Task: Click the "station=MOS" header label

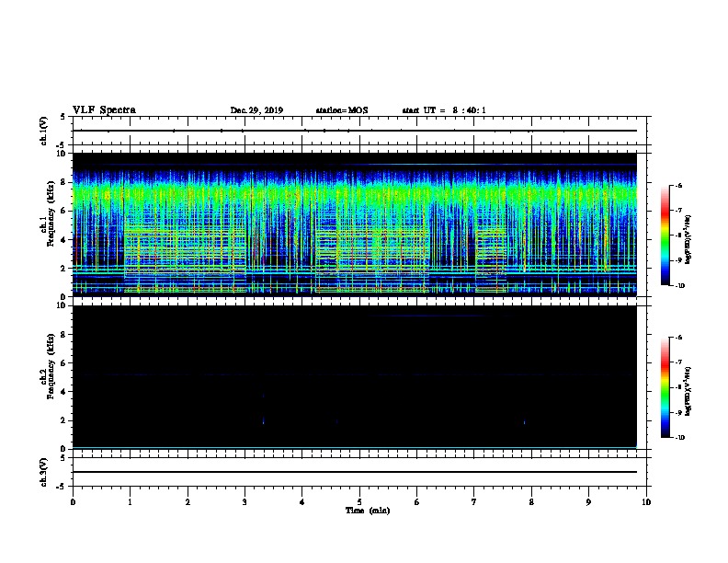Action: click(x=342, y=110)
